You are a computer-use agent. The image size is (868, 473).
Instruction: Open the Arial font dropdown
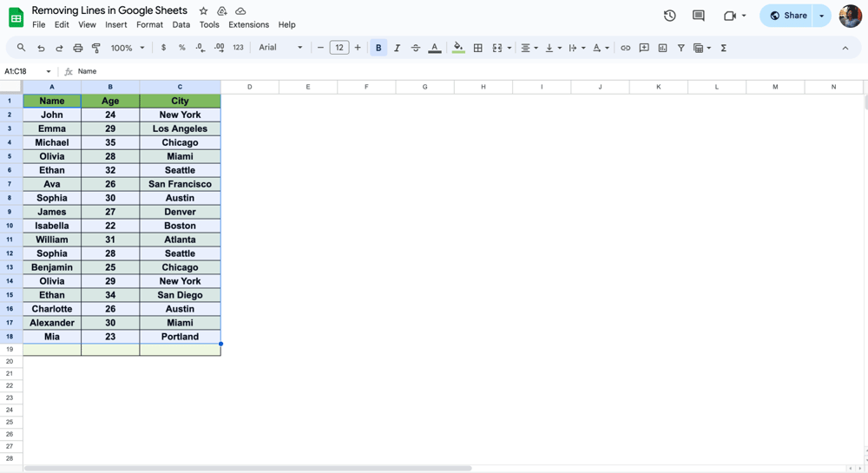click(x=280, y=48)
